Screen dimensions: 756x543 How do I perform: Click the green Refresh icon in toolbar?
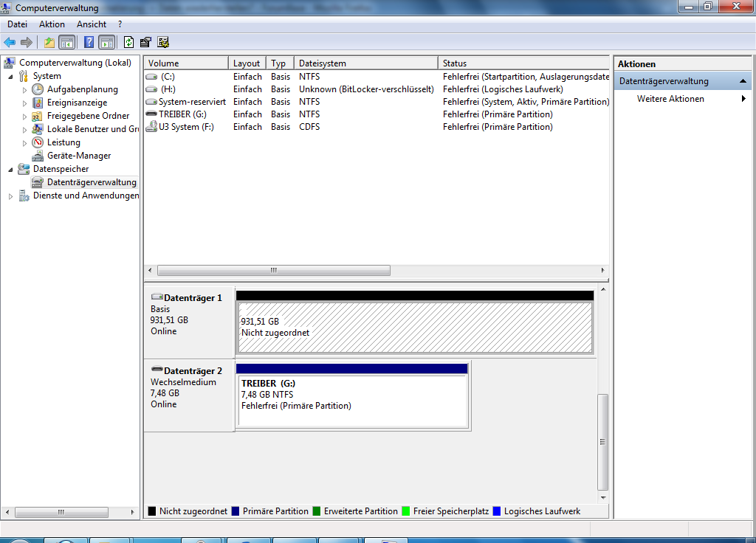tap(128, 42)
